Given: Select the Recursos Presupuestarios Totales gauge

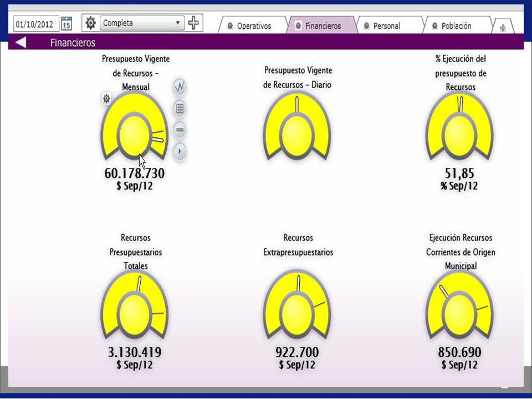Looking at the screenshot, I should click(134, 305).
